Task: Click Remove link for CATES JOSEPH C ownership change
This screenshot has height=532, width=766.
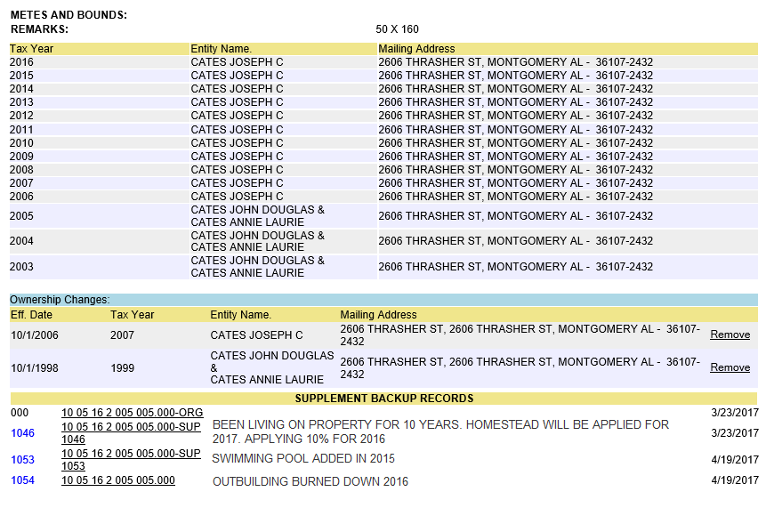Action: pos(730,335)
